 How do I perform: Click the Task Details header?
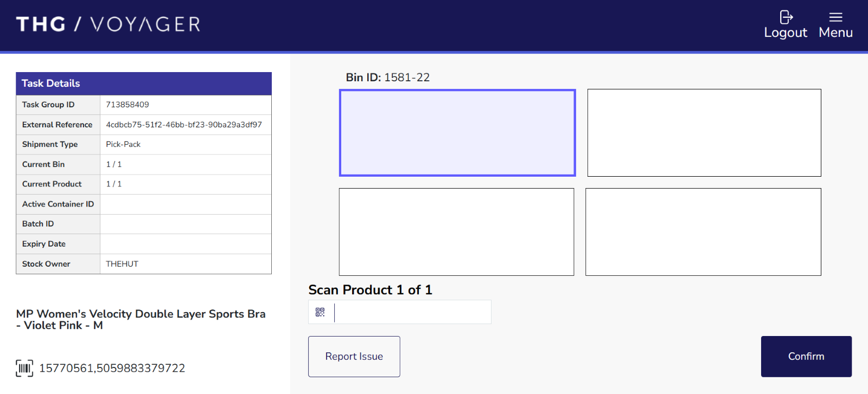(144, 83)
